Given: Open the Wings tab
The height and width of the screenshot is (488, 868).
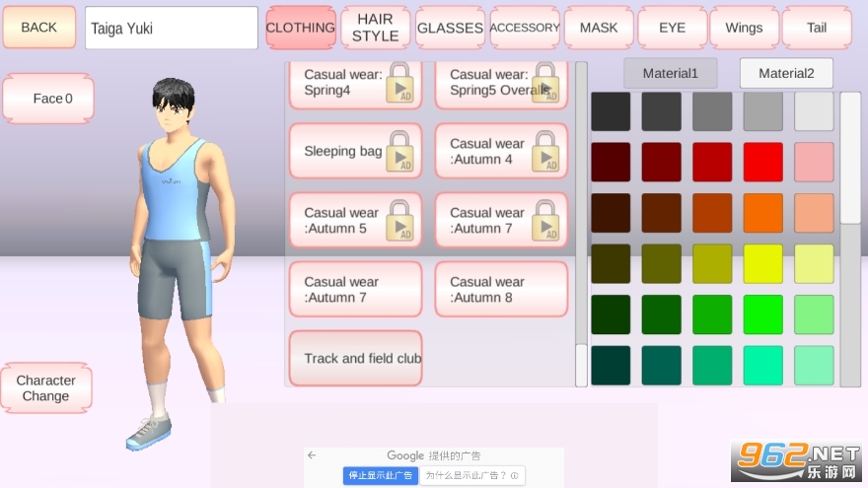Looking at the screenshot, I should click(x=744, y=28).
